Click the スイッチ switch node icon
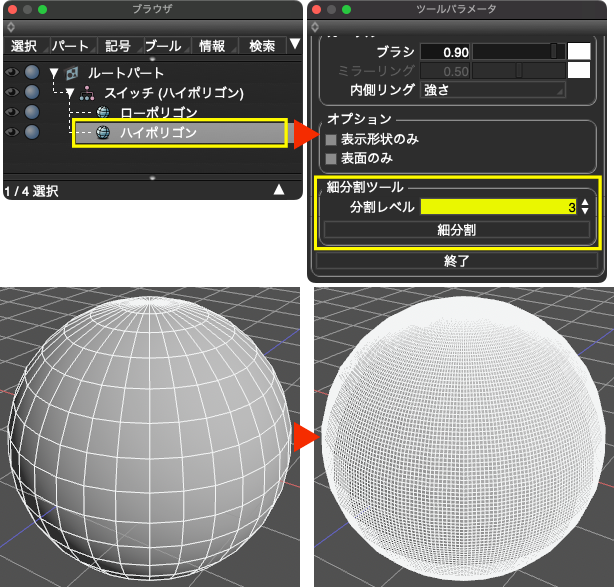Viewport: 614px width, 587px height. point(87,93)
